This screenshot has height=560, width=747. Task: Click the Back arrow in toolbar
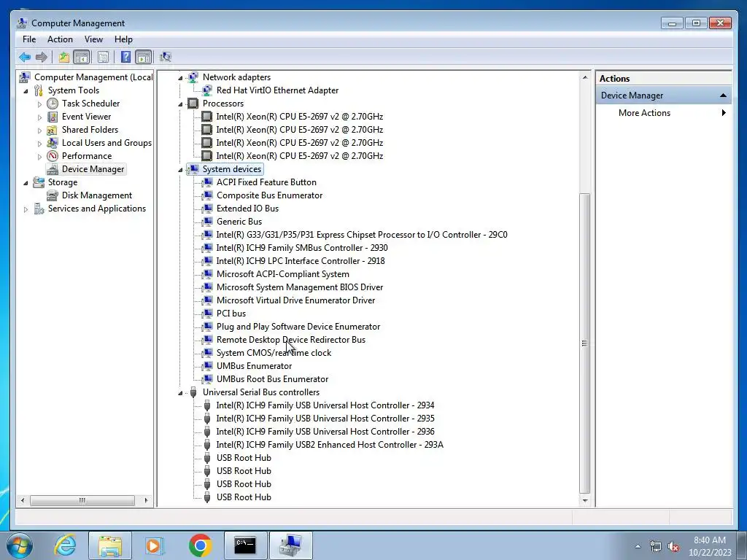pos(25,57)
